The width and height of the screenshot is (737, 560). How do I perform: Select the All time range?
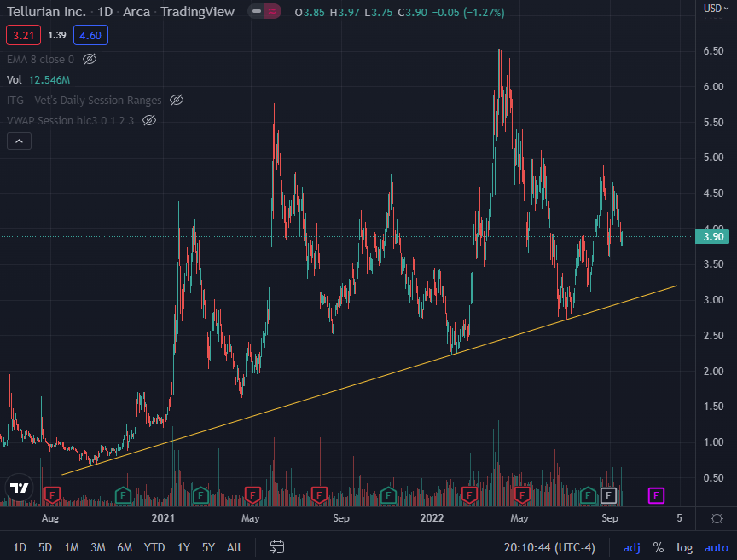tap(234, 547)
